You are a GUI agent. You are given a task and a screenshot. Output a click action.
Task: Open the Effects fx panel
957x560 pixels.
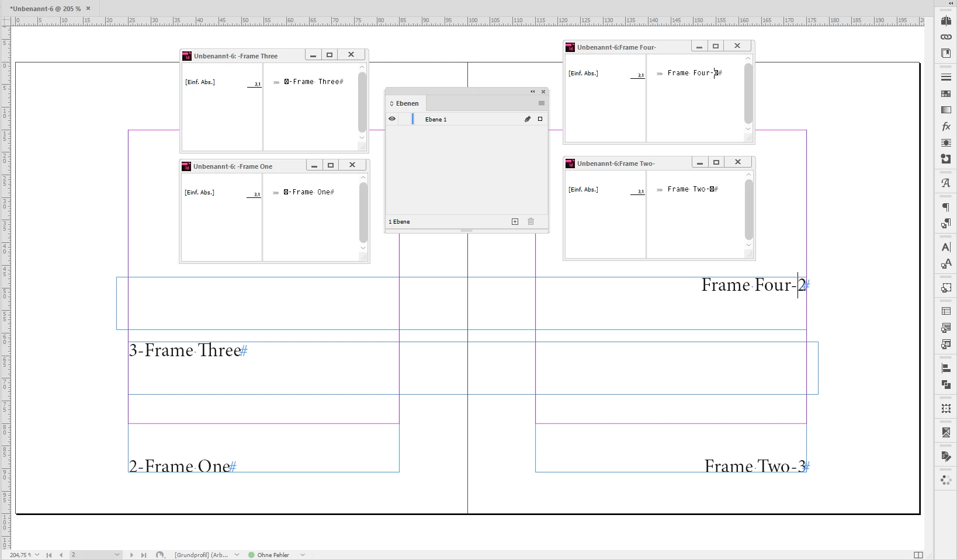946,126
